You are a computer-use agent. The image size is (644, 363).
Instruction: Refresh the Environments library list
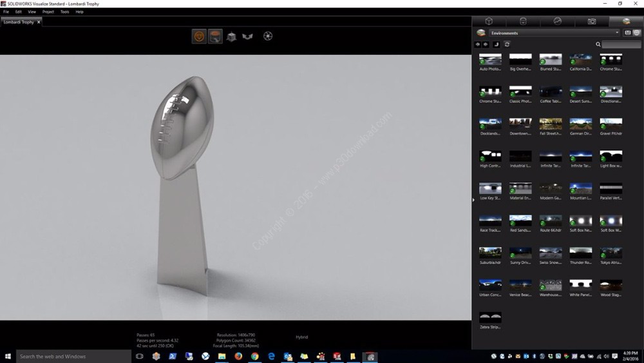tap(507, 44)
